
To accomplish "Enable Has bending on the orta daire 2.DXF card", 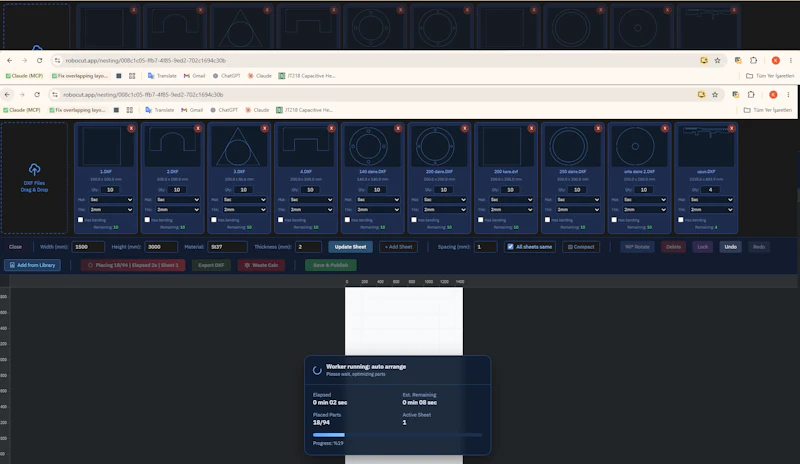I will point(614,220).
